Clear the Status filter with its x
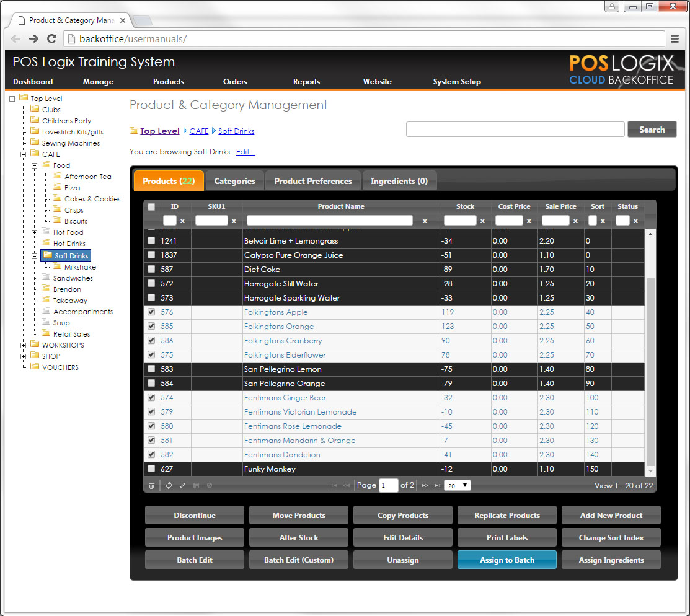Image resolution: width=690 pixels, height=616 pixels. (x=635, y=221)
